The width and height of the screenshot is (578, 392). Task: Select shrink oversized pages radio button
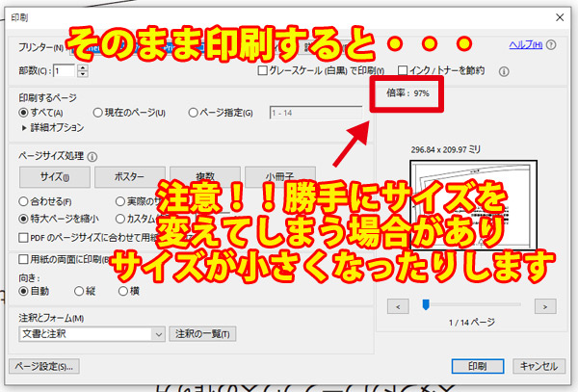coord(23,219)
